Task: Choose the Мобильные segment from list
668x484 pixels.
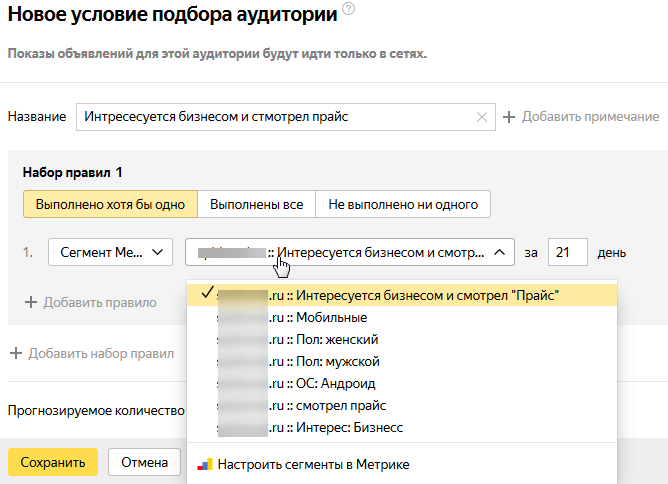Action: (402, 317)
